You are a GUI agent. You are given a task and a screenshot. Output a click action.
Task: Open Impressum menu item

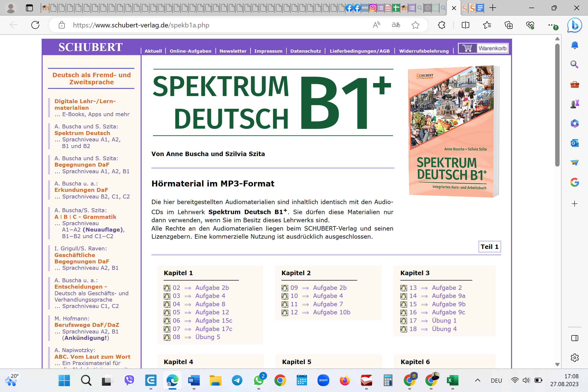pos(268,51)
